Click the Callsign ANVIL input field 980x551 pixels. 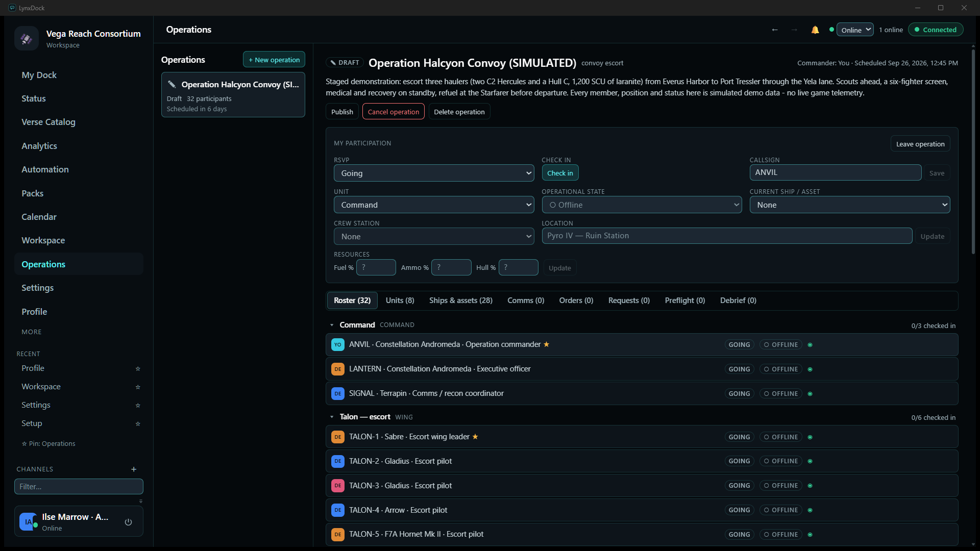coord(835,172)
